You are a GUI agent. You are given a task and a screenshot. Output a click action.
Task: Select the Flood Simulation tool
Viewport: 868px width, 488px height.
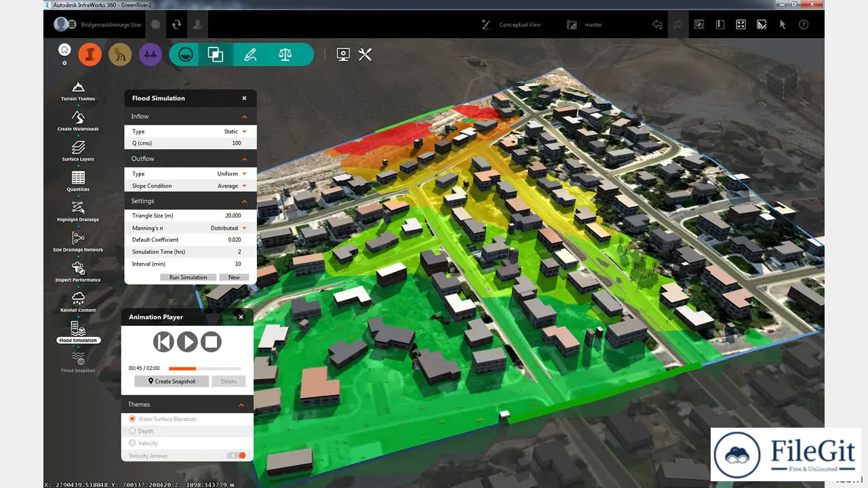click(x=78, y=333)
